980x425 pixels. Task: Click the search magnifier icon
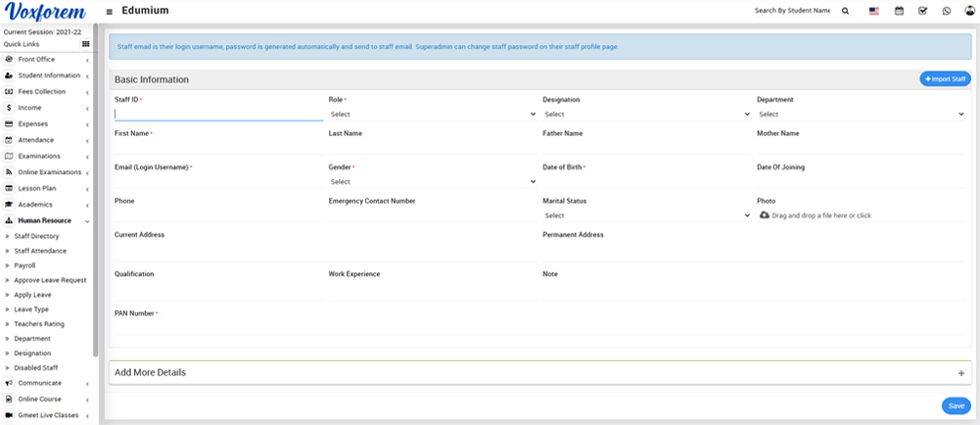tap(846, 11)
